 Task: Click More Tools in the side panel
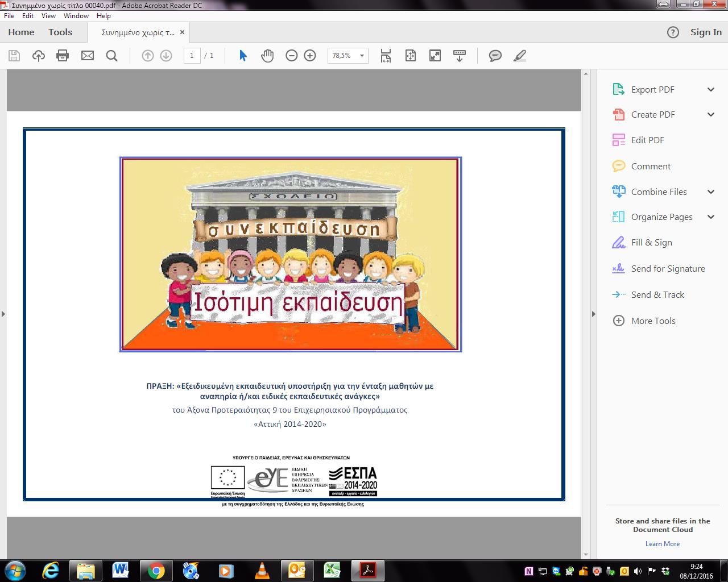(x=653, y=321)
